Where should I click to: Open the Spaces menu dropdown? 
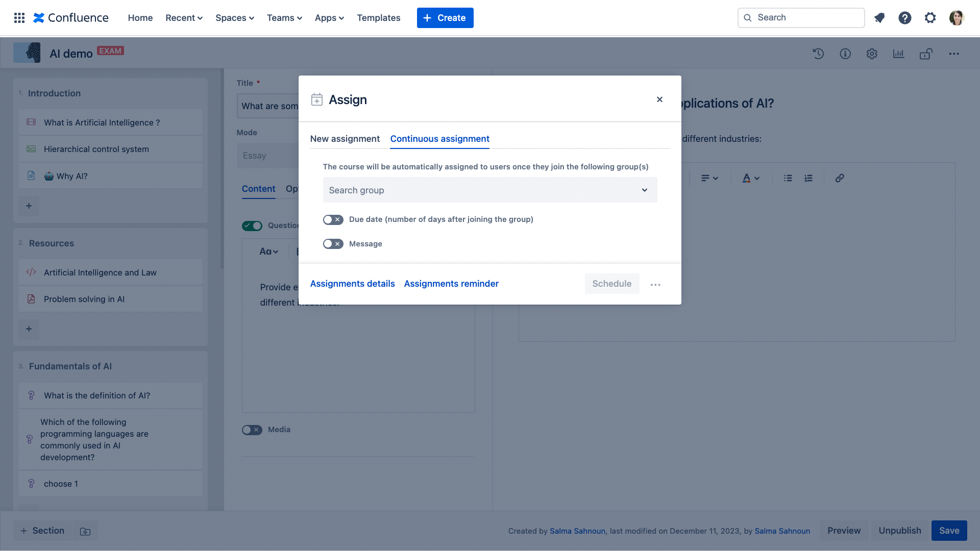(235, 18)
